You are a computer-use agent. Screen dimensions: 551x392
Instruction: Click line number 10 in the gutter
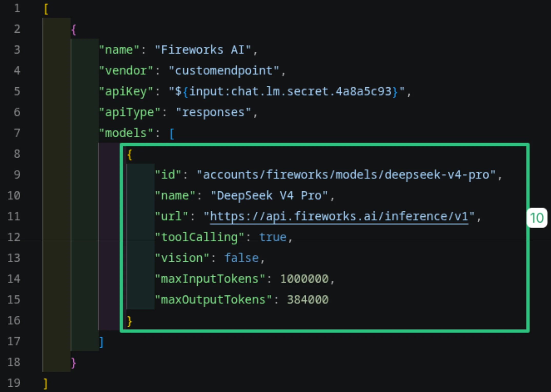pos(14,195)
